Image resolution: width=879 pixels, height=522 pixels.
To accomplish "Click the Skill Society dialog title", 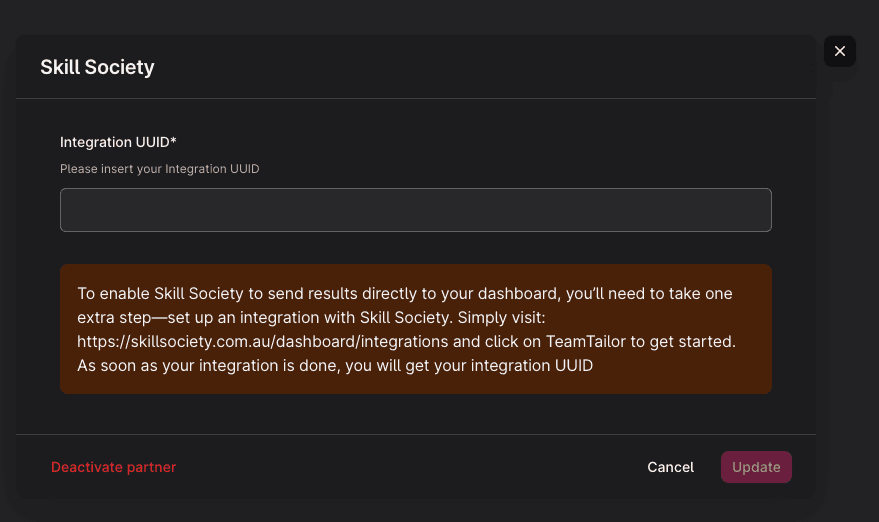I will 97,67.
